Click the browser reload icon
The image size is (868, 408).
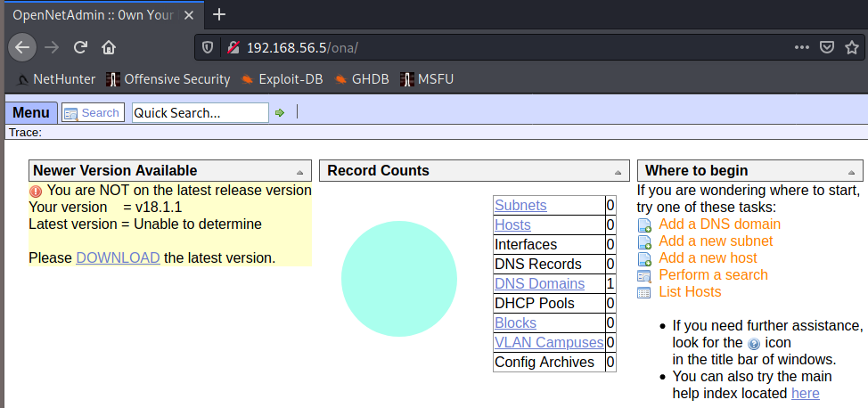[x=80, y=47]
